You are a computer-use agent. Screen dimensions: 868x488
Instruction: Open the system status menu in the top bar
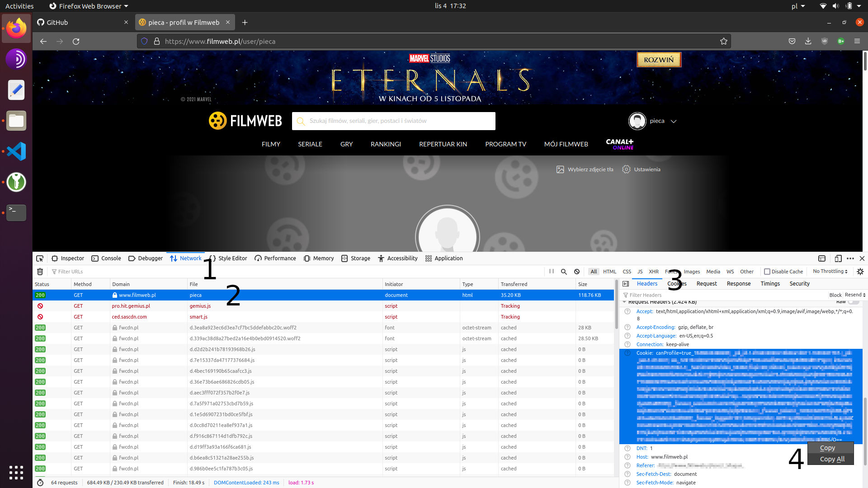click(x=841, y=6)
